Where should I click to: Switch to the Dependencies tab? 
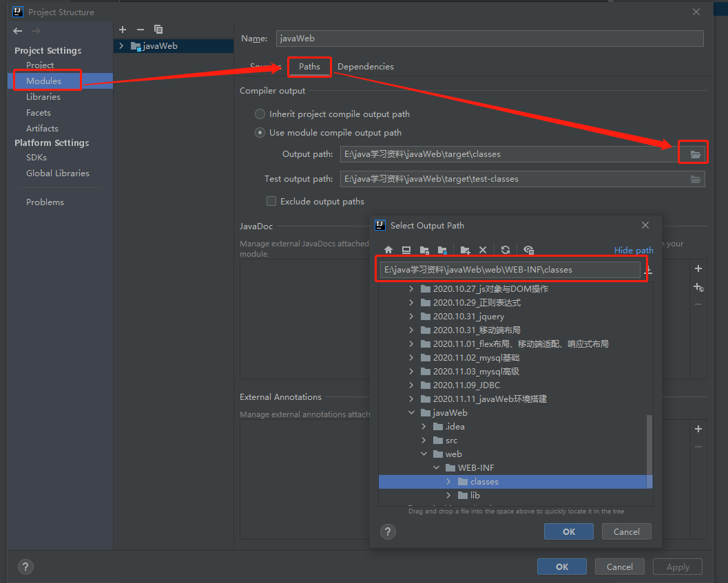coord(366,66)
